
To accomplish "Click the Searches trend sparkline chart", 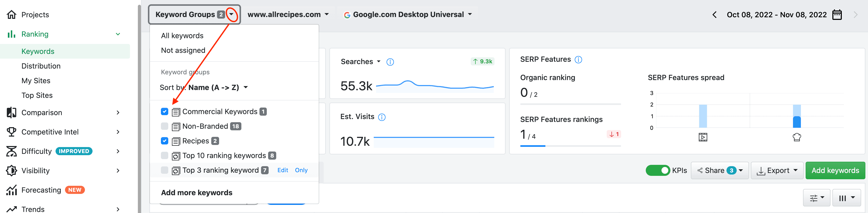I will click(434, 86).
